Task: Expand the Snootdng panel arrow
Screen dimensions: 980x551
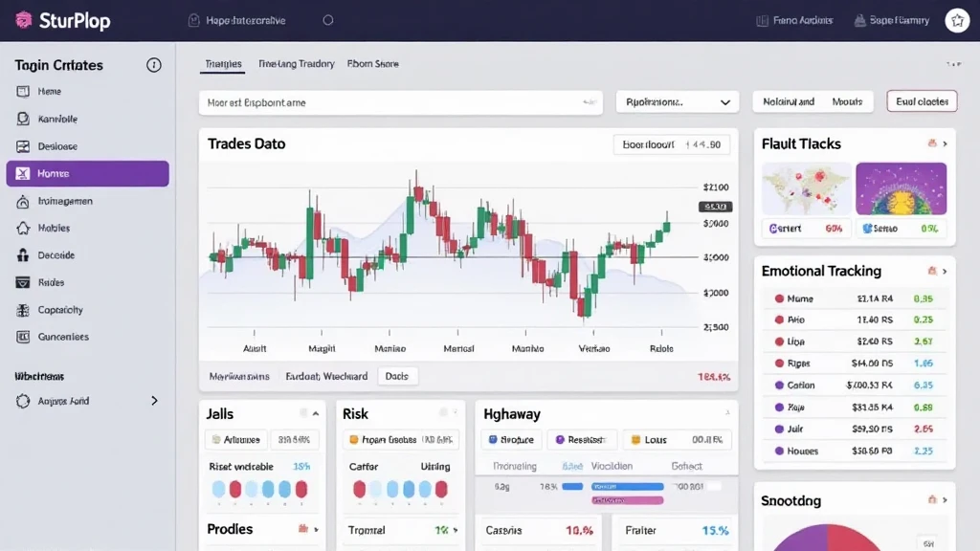Action: pyautogui.click(x=945, y=499)
